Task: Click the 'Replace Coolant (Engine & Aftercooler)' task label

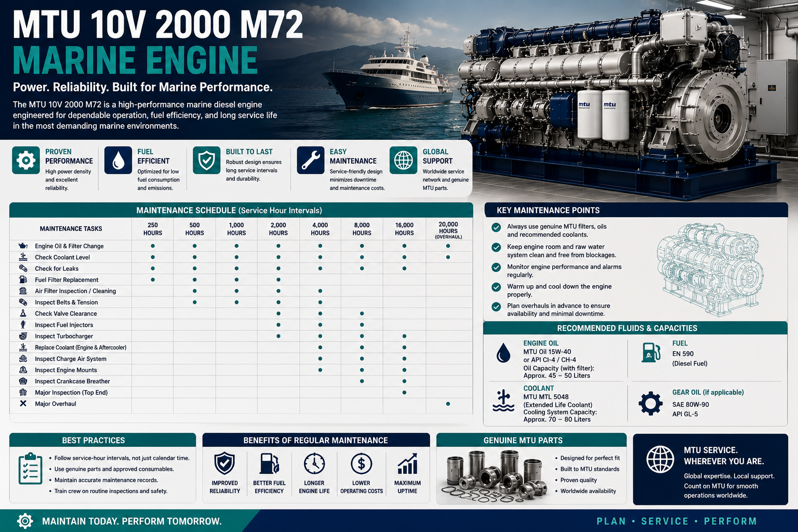Action: (x=81, y=348)
